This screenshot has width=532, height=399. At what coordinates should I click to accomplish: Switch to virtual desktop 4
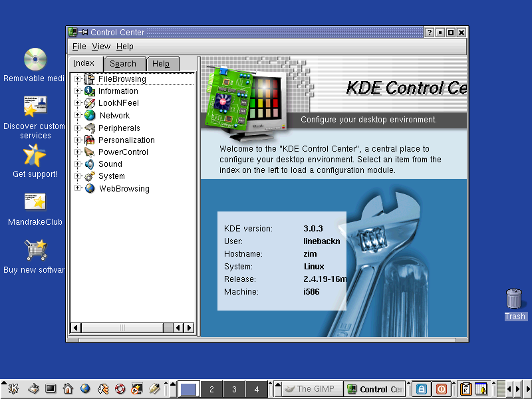257,389
